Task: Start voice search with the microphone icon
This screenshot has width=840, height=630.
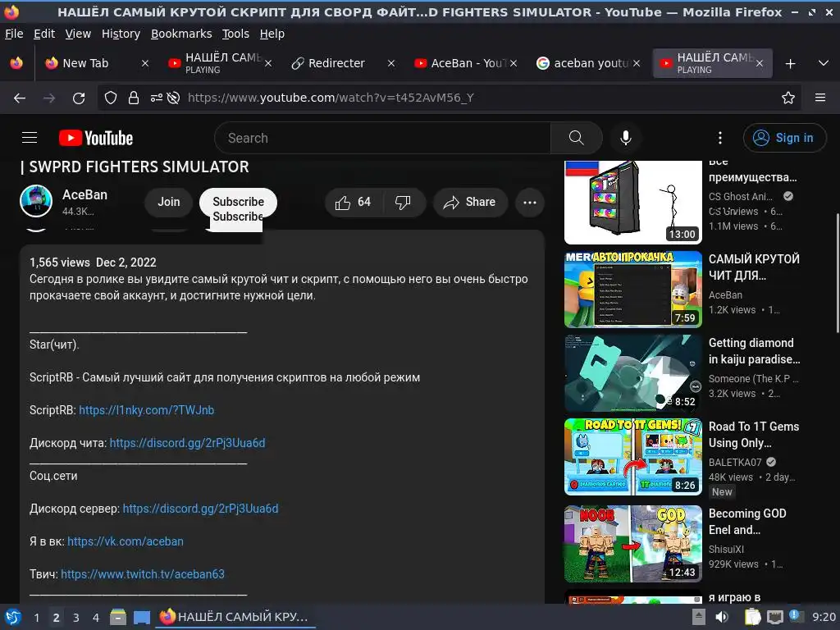Action: click(x=626, y=138)
